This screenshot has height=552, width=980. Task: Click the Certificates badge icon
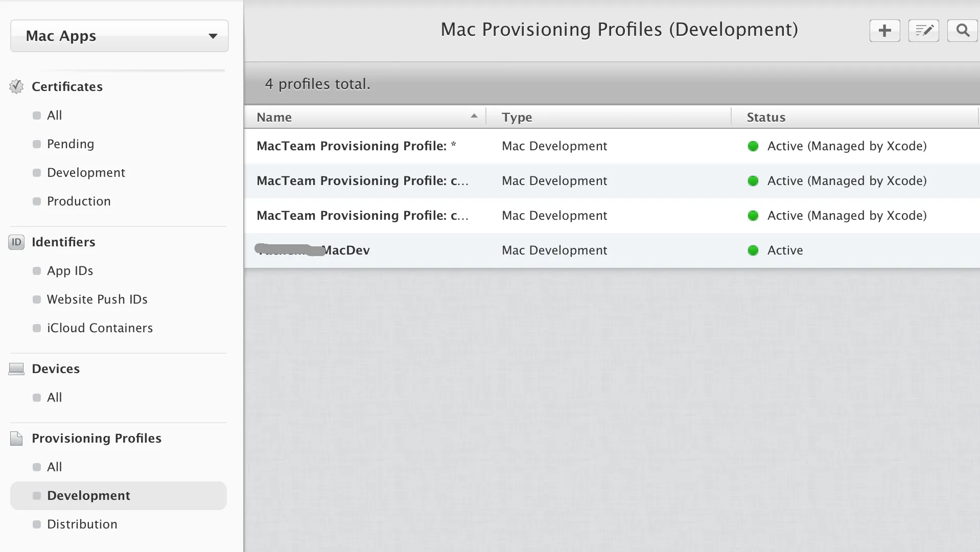tap(16, 86)
